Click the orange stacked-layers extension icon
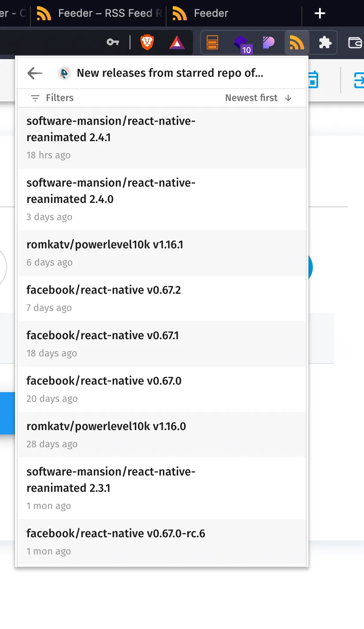 pos(212,42)
